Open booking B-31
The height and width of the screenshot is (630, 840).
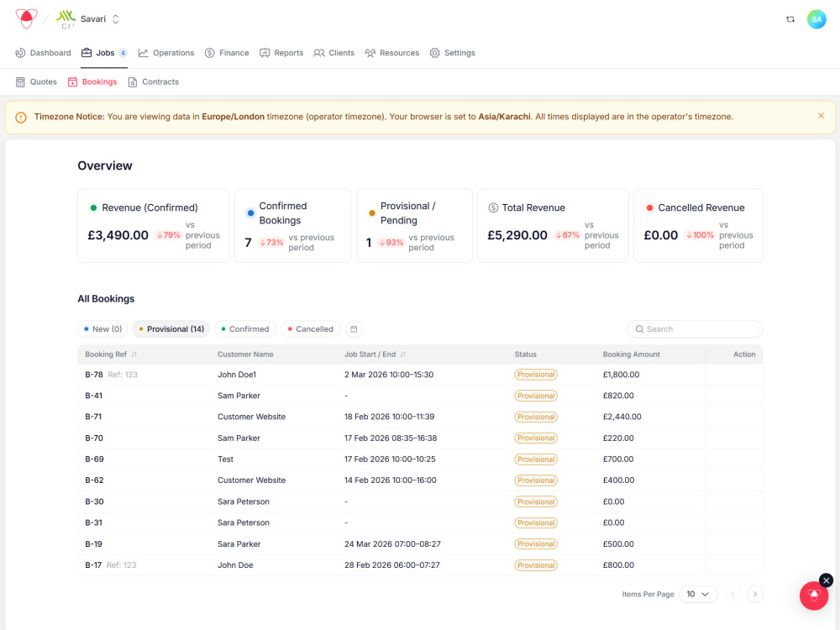point(94,522)
